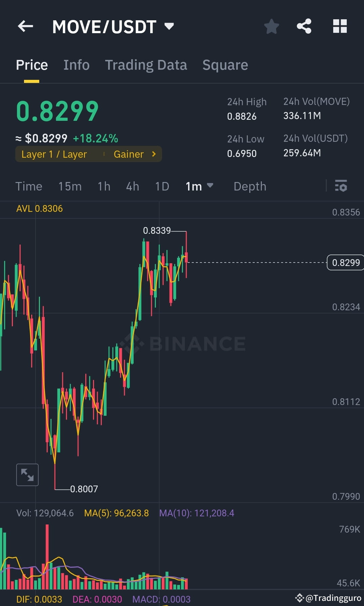Tap the back arrow to exit the chart
The image size is (364, 606).
[x=25, y=26]
